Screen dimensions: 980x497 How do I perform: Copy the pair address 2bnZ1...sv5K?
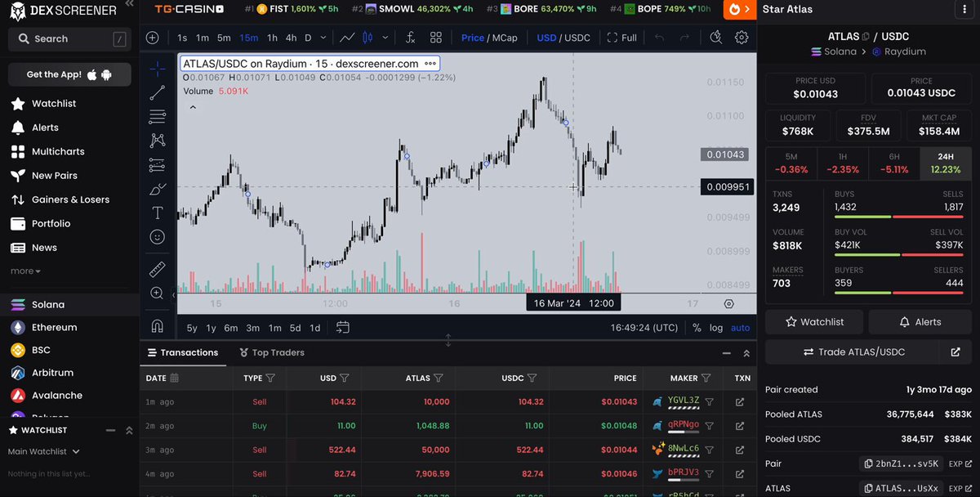point(902,463)
